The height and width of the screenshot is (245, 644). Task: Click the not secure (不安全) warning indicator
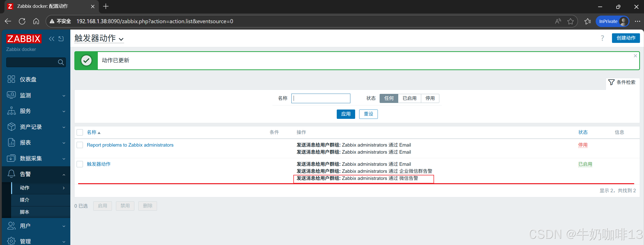click(x=60, y=21)
